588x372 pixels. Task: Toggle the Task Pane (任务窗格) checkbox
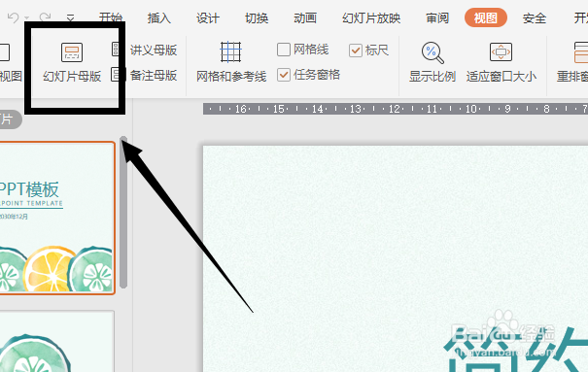tap(284, 75)
